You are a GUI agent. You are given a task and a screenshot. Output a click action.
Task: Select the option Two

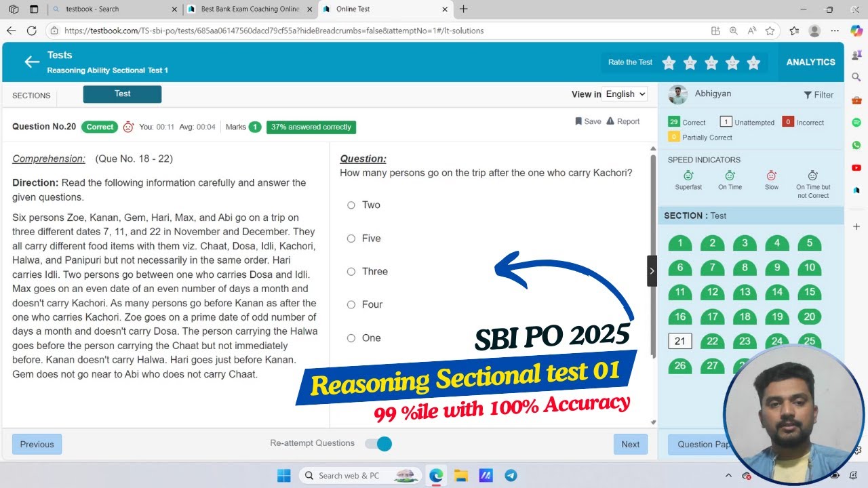(x=351, y=205)
